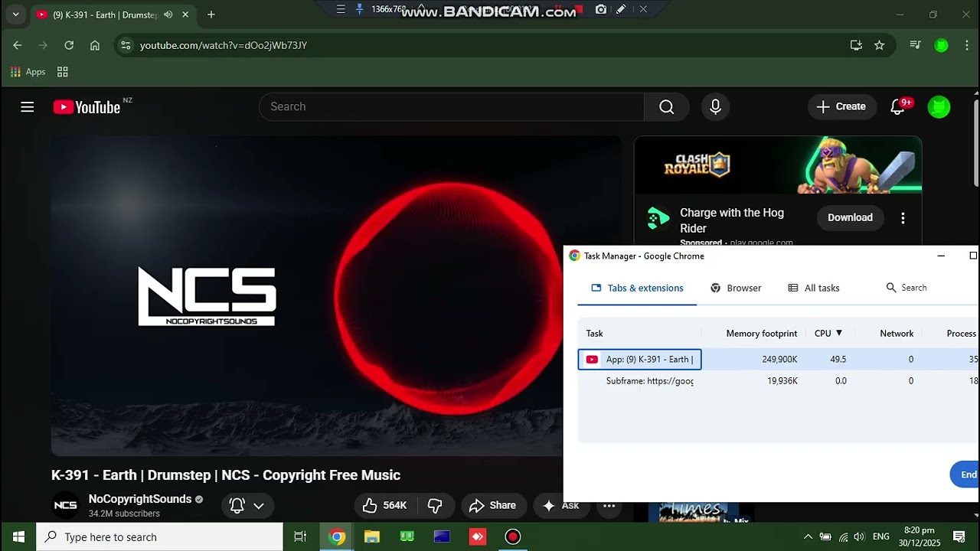
Task: Mute the tab via speaker icon
Action: tap(168, 15)
